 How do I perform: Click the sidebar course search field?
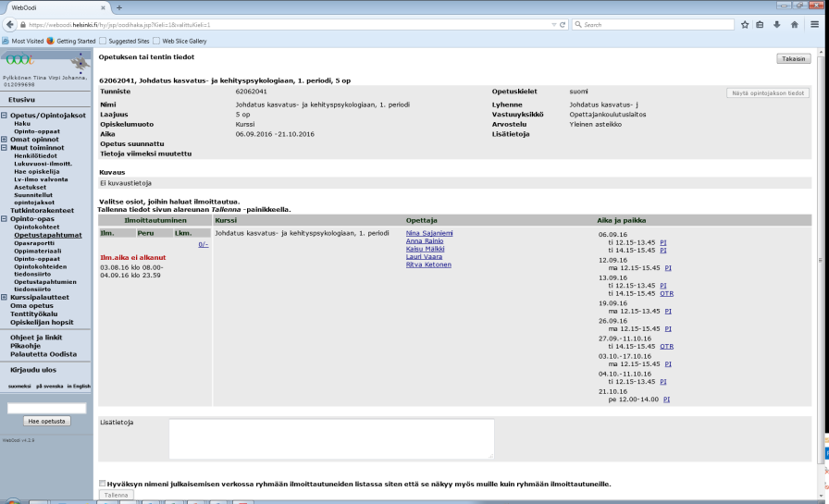coord(46,409)
